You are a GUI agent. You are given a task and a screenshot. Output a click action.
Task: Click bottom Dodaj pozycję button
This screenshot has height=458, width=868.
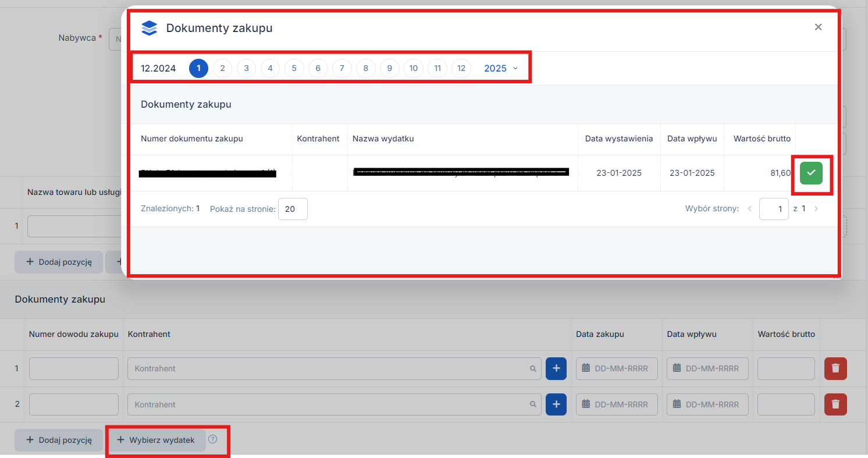pos(59,440)
